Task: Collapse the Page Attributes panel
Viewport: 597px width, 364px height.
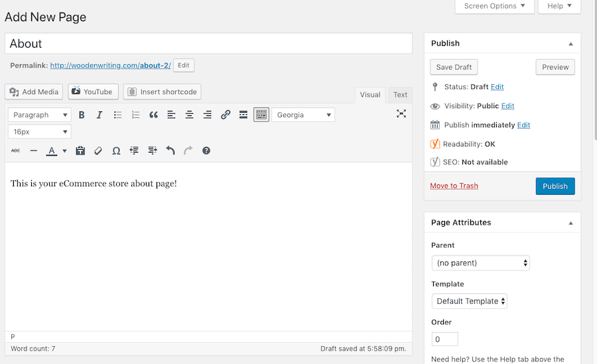Action: [x=570, y=223]
